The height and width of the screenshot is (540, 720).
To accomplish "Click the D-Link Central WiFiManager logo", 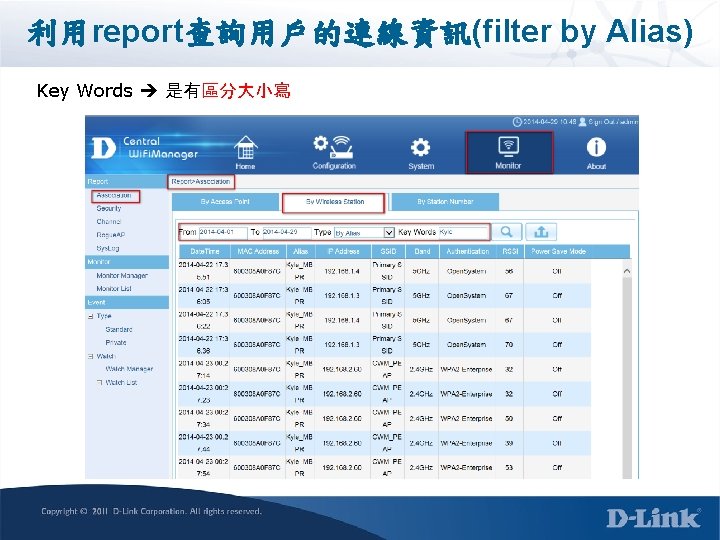I will pos(145,148).
